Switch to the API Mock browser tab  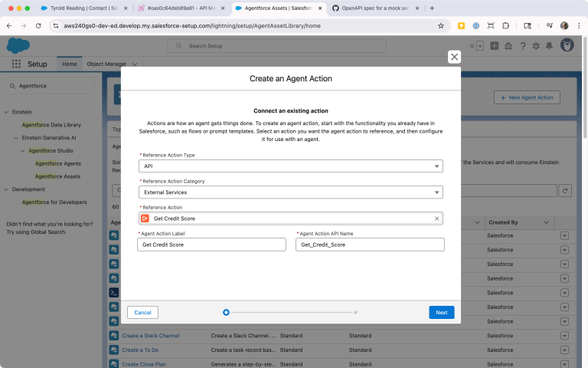181,8
